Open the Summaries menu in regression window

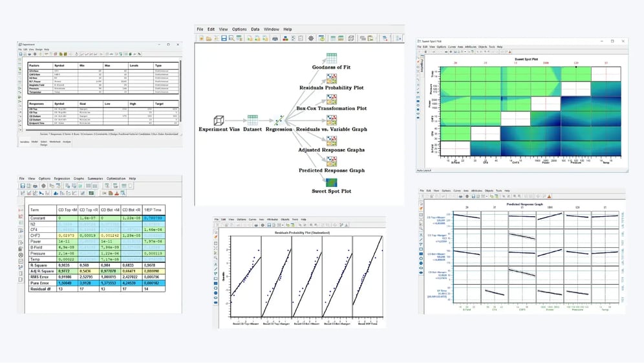pos(96,179)
